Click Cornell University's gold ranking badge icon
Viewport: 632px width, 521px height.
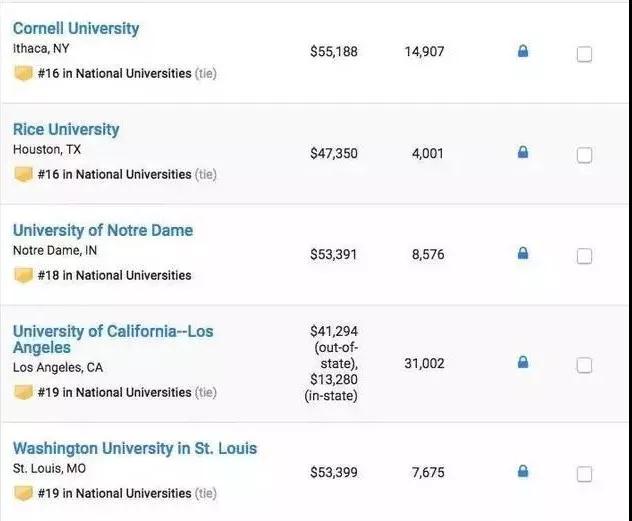[23, 73]
